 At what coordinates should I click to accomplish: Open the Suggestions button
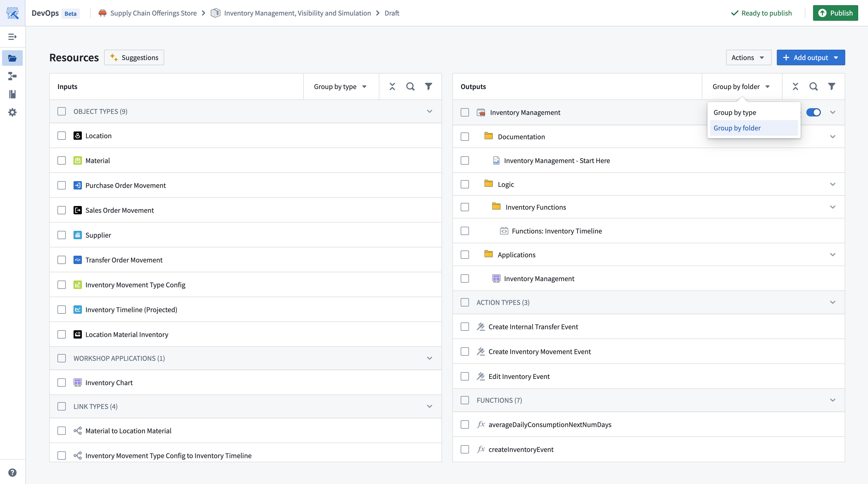[x=134, y=58]
